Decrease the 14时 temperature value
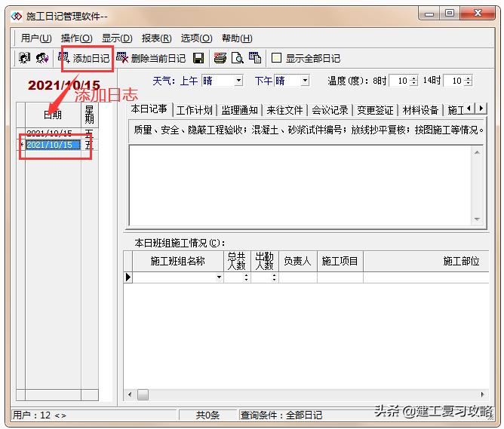This screenshot has height=429, width=504. [469, 83]
